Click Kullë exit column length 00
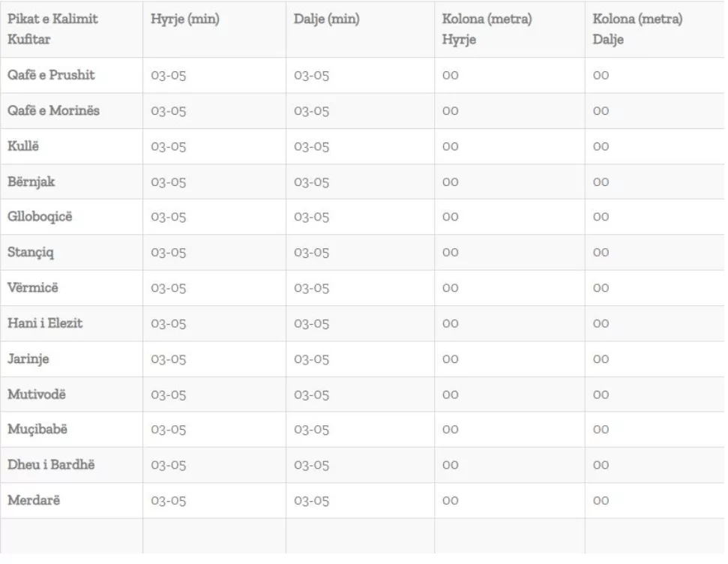This screenshot has width=728, height=564. pyautogui.click(x=601, y=146)
